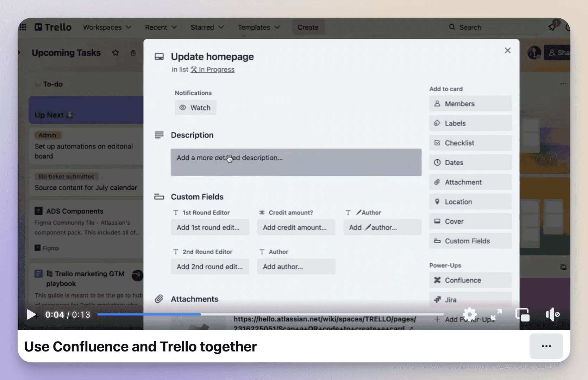Viewport: 588px width, 380px height.
Task: Open the Jira Power-Up
Action: [x=470, y=300]
